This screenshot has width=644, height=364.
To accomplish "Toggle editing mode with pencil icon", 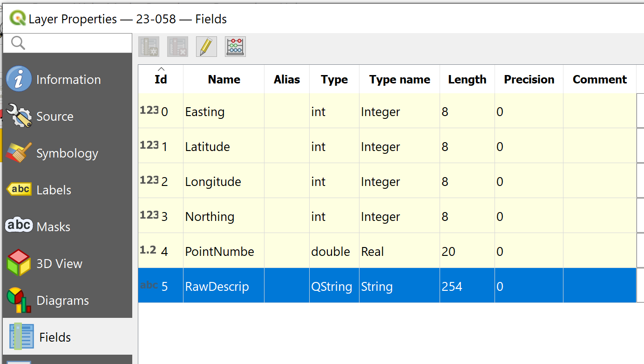I will point(206,47).
